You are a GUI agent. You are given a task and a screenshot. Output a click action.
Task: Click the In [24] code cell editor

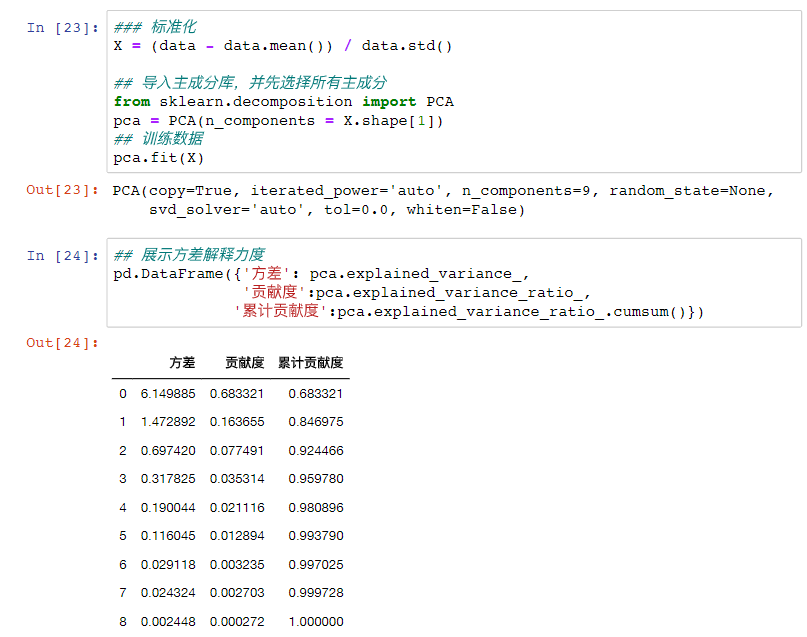coord(454,282)
